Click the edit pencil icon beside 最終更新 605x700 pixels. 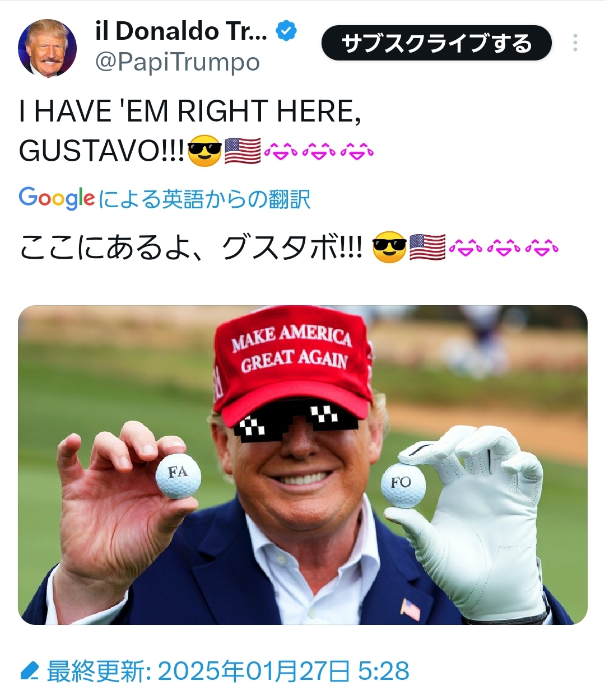[x=29, y=670]
